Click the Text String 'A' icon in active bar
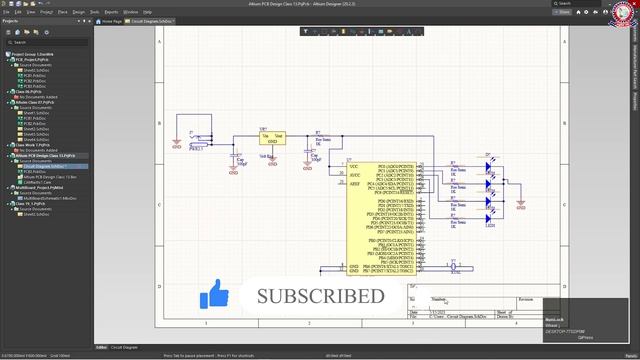Viewport: 640px width, 360px height. 409,31
